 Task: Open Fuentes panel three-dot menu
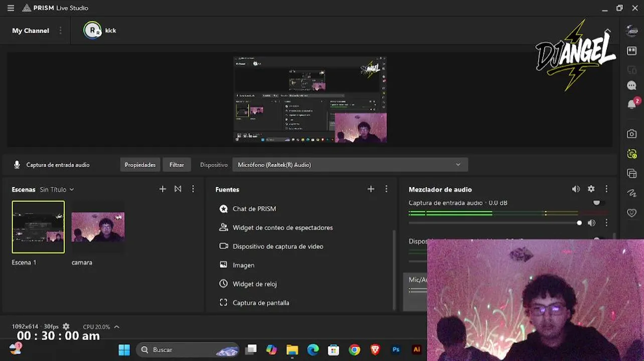tap(386, 189)
